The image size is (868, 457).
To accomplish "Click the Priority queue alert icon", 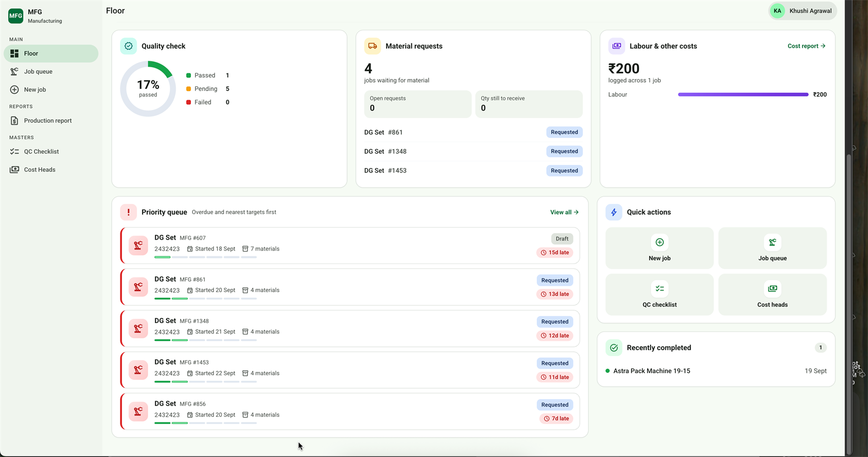I will (129, 212).
